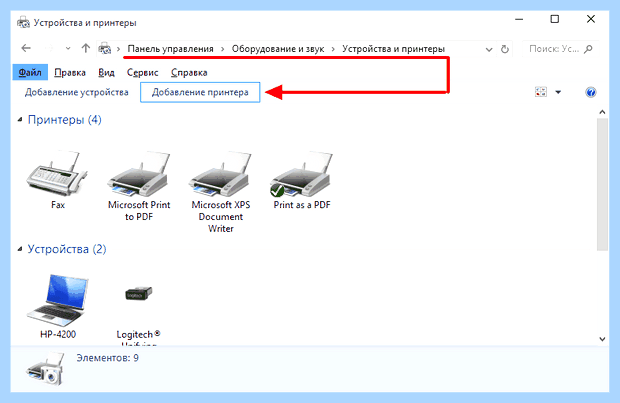The image size is (620, 403).
Task: Click the search magnifier icon
Action: pos(588,49)
